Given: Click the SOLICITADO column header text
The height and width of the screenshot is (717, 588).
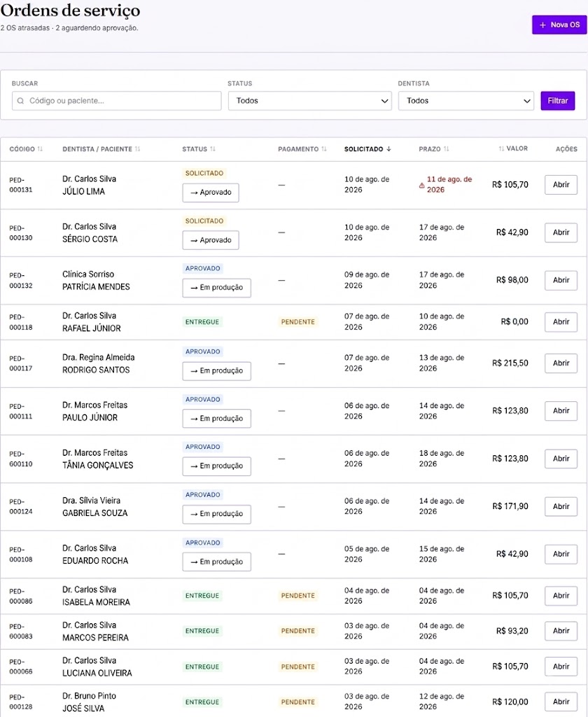Looking at the screenshot, I should tap(363, 149).
